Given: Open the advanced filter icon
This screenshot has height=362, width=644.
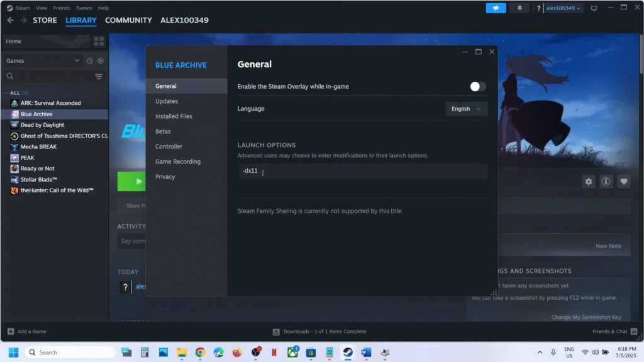Looking at the screenshot, I should [99, 76].
